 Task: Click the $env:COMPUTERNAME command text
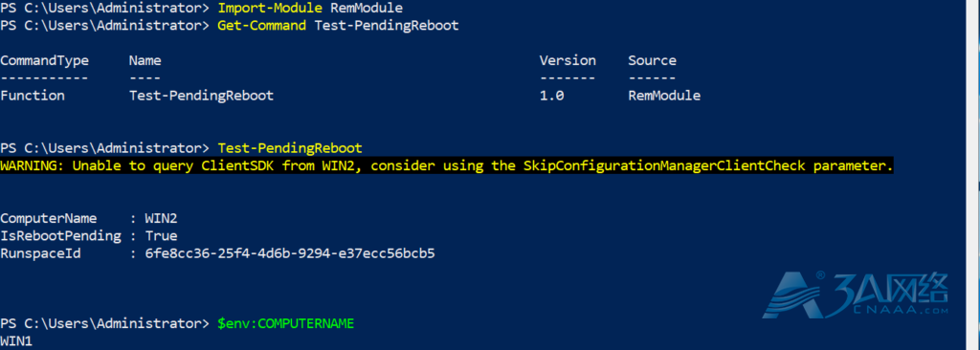pos(285,324)
